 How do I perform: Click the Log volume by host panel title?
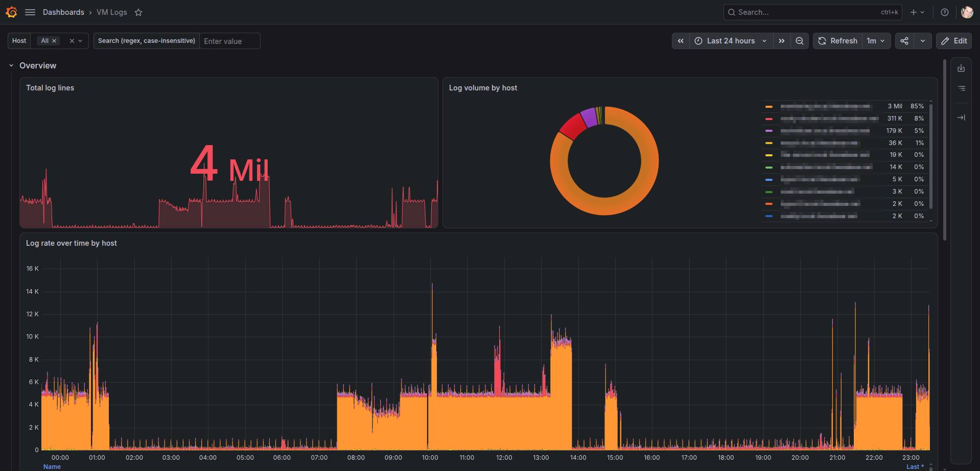coord(483,88)
